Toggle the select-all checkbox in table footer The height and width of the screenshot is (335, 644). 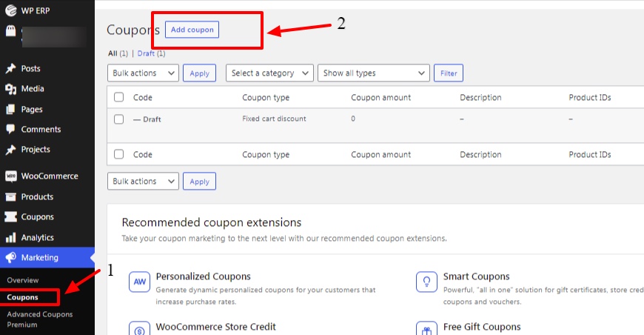tap(119, 154)
